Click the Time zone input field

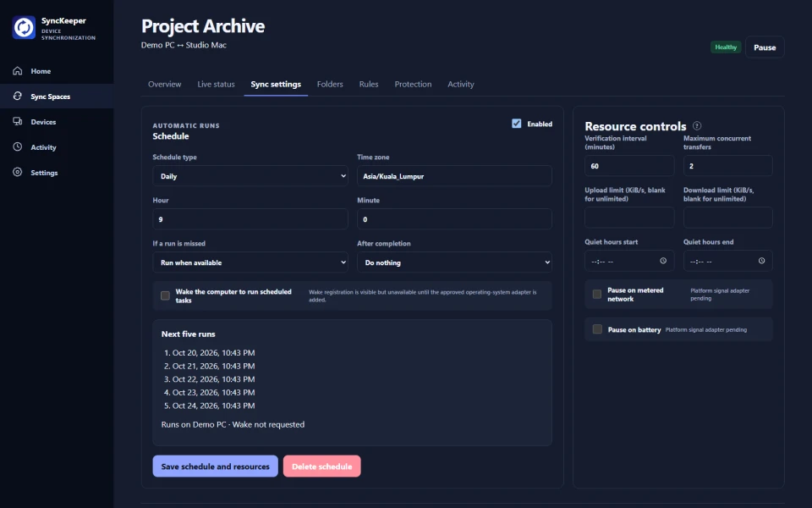454,176
